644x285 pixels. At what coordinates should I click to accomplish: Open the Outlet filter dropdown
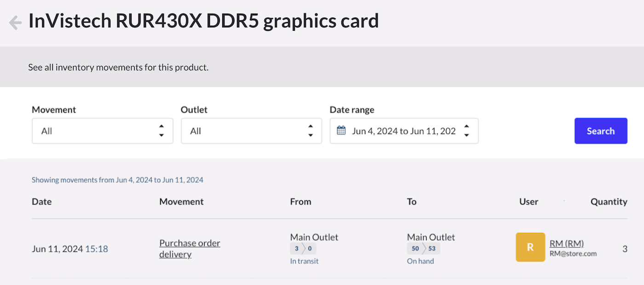click(x=251, y=131)
